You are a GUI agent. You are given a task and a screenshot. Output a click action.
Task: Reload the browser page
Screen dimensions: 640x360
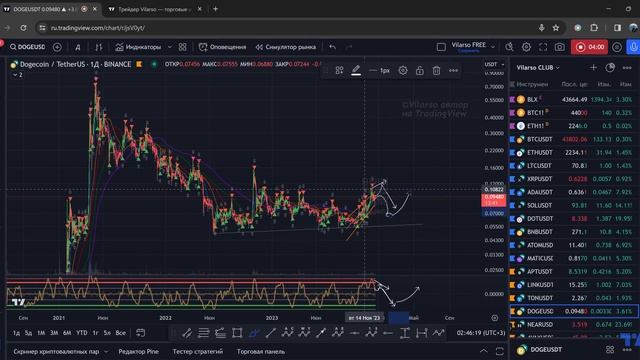pos(23,28)
